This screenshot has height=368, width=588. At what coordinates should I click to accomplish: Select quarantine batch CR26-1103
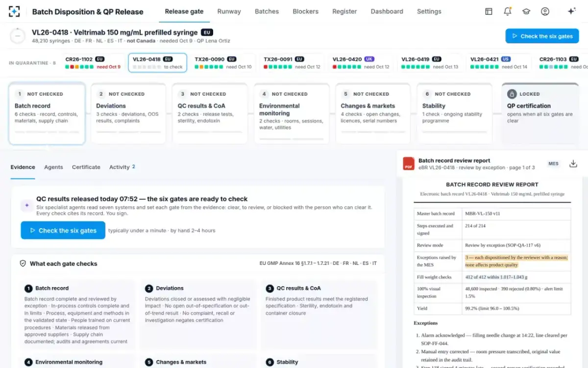click(562, 63)
